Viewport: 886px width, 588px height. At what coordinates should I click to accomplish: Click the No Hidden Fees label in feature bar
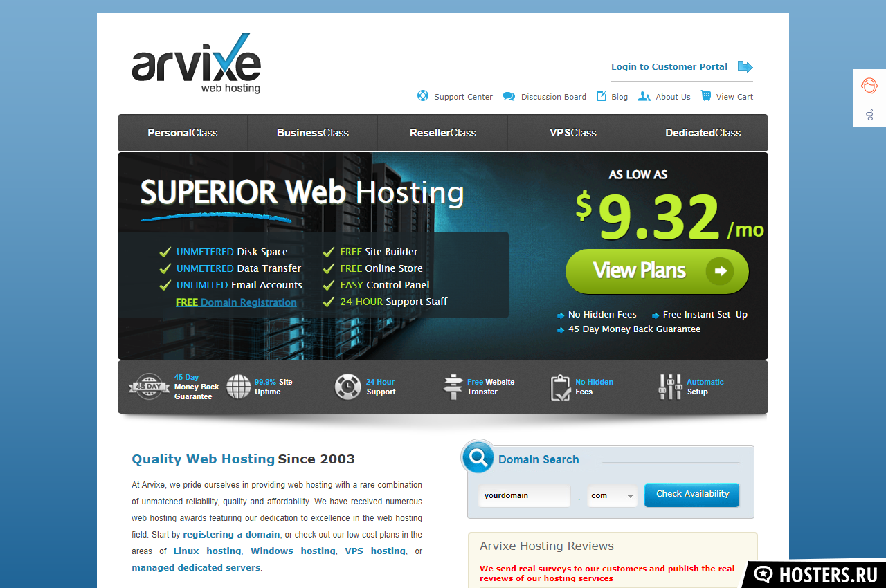(x=594, y=387)
